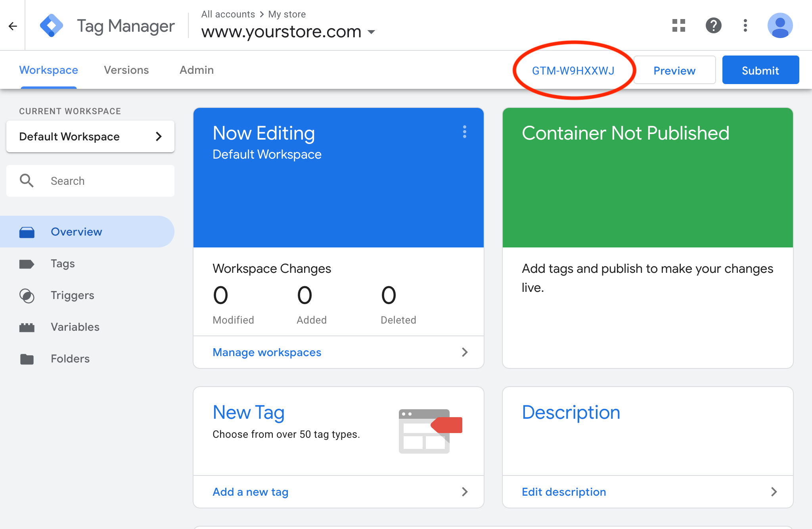The width and height of the screenshot is (812, 529).
Task: Go to Triggers in the sidebar
Action: [72, 295]
